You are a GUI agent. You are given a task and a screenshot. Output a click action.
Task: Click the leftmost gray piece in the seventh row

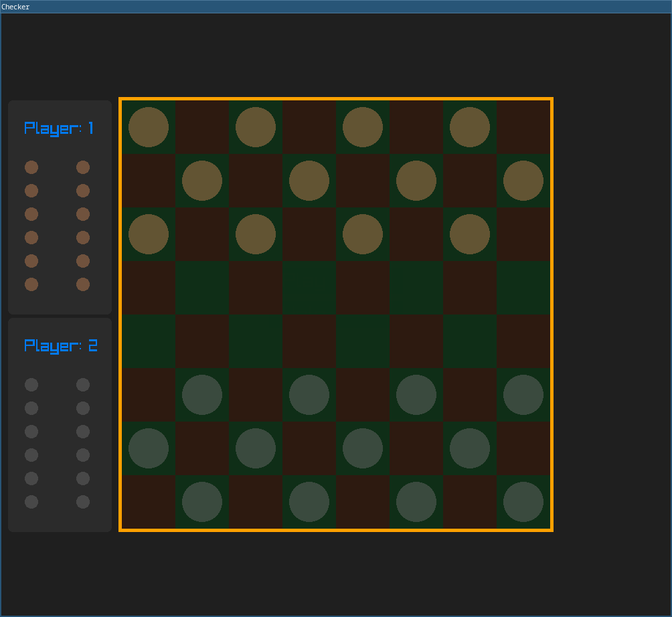149,448
